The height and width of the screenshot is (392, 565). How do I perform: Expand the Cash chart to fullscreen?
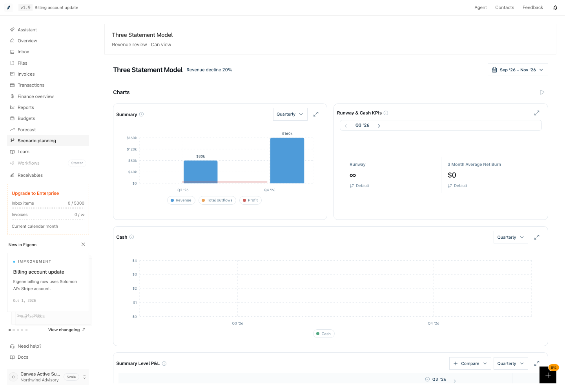point(537,237)
